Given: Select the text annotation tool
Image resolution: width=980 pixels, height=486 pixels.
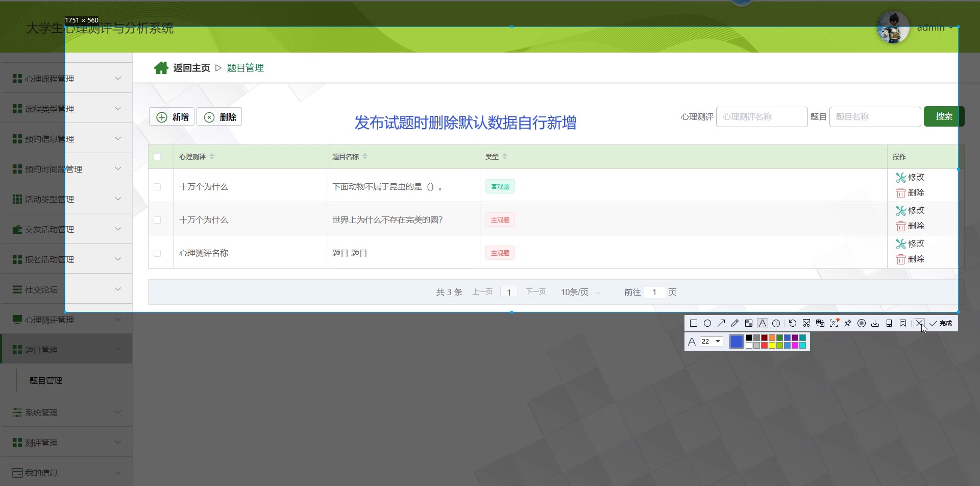Looking at the screenshot, I should point(762,323).
